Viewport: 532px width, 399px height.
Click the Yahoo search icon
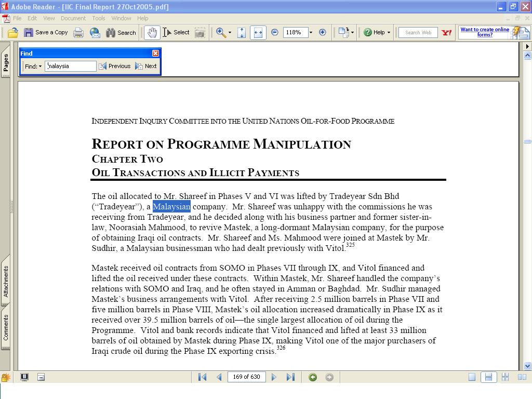pyautogui.click(x=446, y=33)
